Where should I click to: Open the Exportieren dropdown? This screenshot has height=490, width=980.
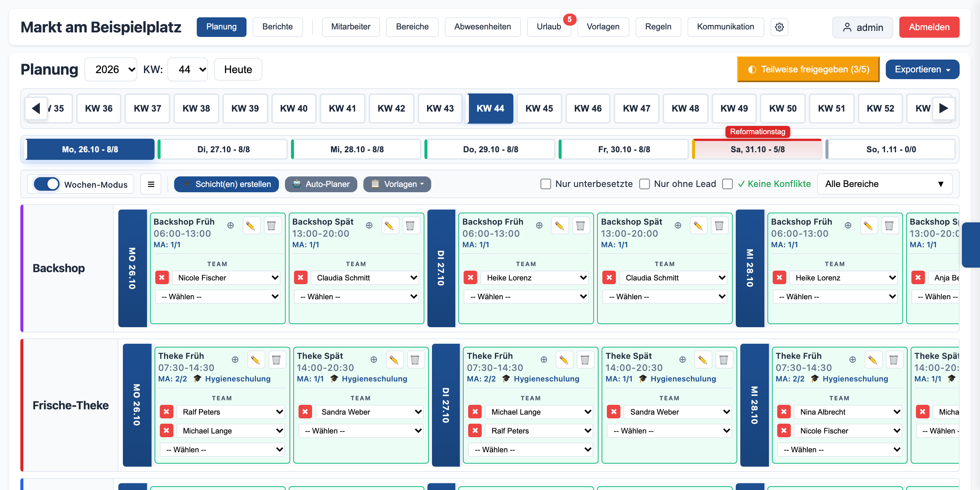pyautogui.click(x=922, y=69)
